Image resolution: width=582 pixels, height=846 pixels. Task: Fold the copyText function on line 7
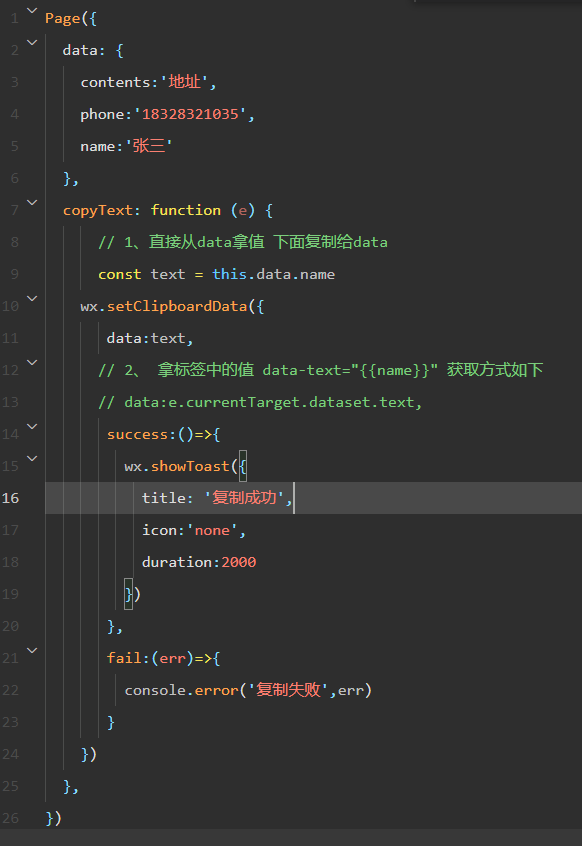[x=32, y=202]
